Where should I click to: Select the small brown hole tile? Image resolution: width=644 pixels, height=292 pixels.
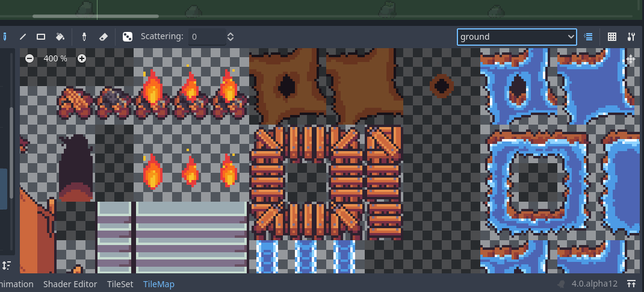442,86
